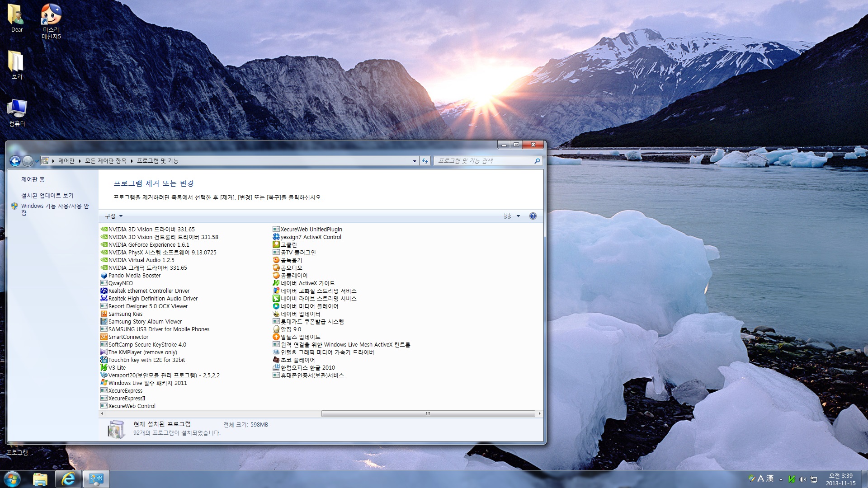Click the 곰녹음기 icon
This screenshot has height=488, width=868.
tap(276, 260)
